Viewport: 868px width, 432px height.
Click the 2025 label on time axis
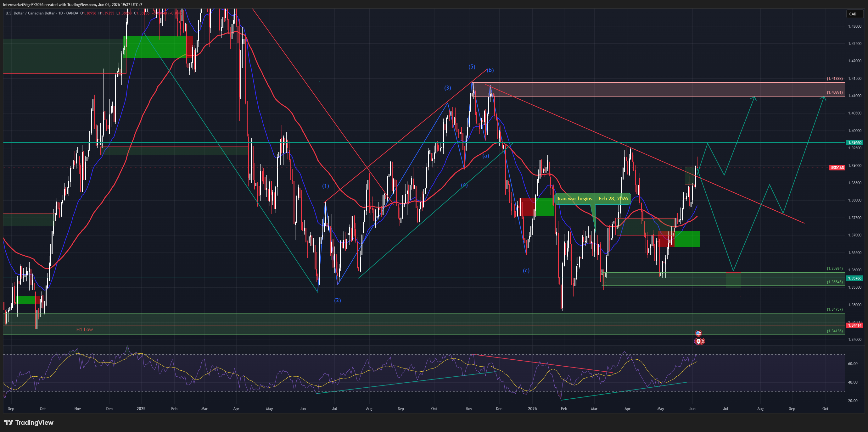click(x=141, y=409)
